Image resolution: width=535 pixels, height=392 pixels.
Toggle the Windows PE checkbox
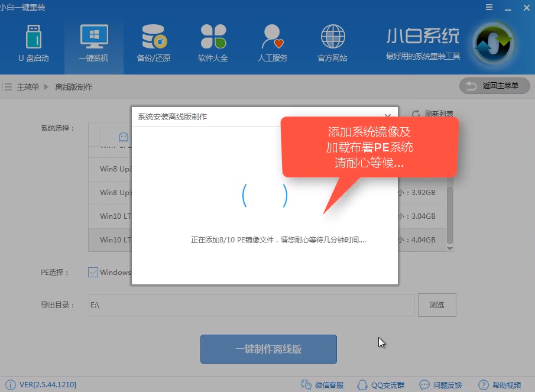(92, 273)
